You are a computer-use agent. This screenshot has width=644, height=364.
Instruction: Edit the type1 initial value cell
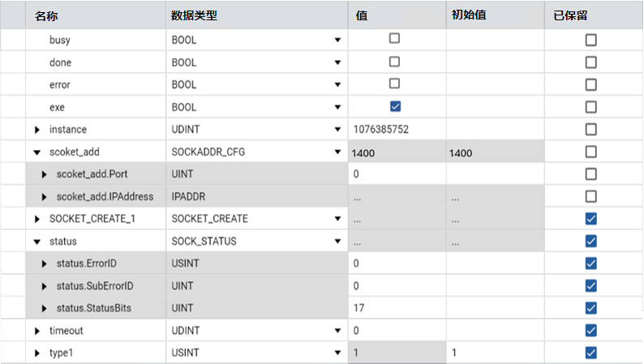[493, 353]
